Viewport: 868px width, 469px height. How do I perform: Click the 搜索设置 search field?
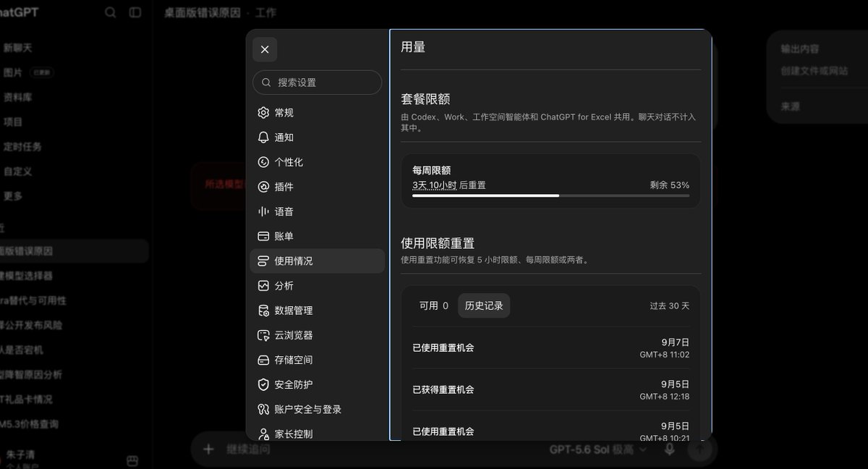click(x=317, y=83)
